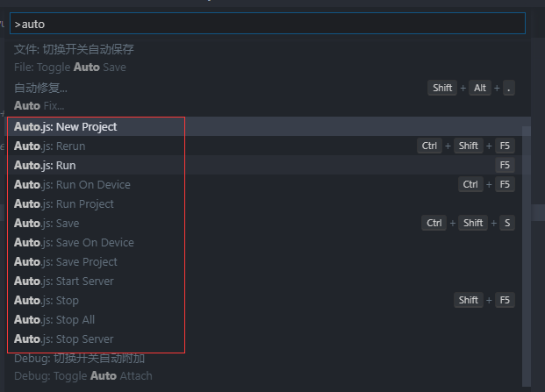Select the Auto.js: Stop command
The height and width of the screenshot is (392, 545).
click(x=47, y=301)
